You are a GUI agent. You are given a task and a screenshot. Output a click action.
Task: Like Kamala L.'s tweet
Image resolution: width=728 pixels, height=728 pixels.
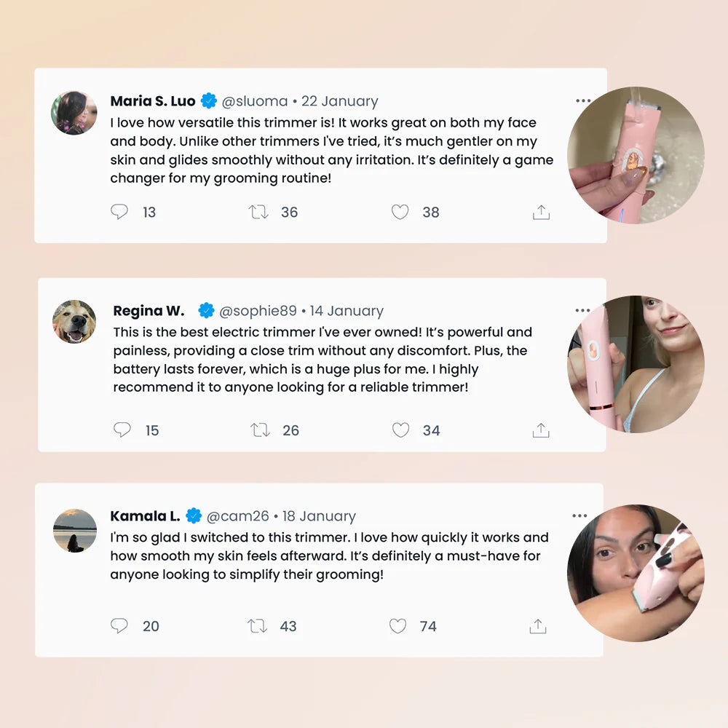click(x=398, y=626)
